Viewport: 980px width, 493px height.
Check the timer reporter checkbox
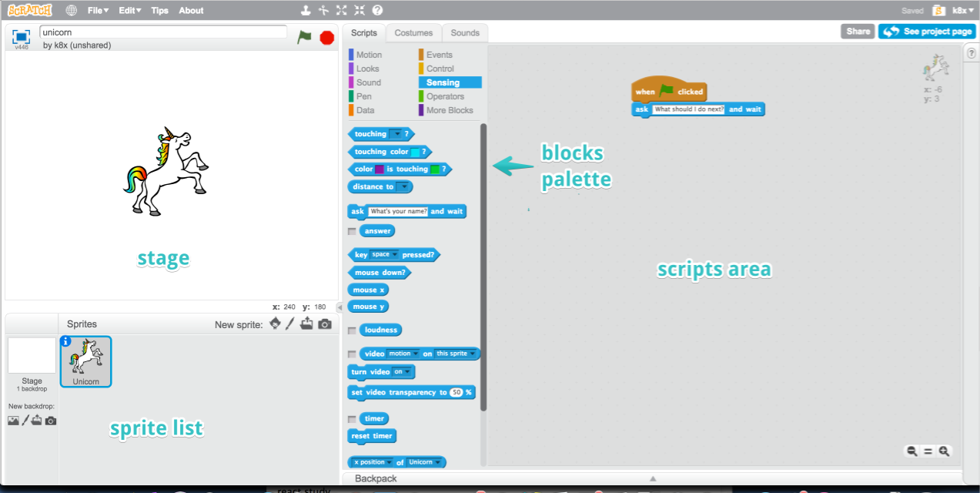pos(352,419)
